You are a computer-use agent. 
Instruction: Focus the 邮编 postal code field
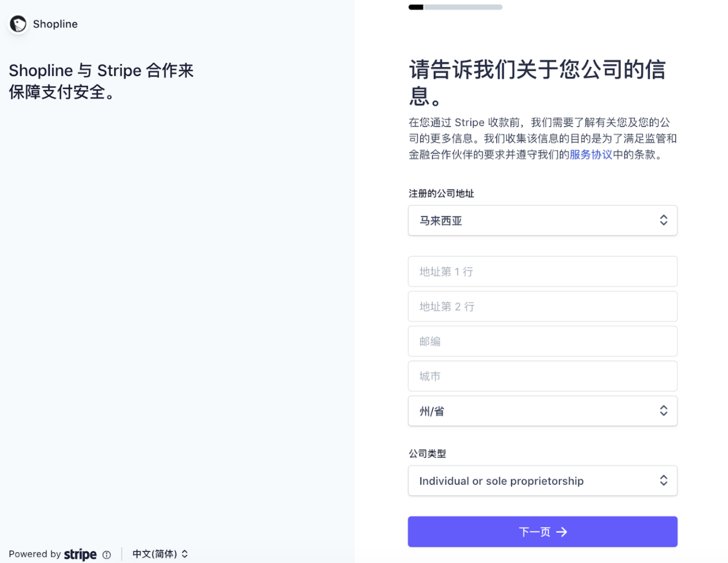point(542,341)
